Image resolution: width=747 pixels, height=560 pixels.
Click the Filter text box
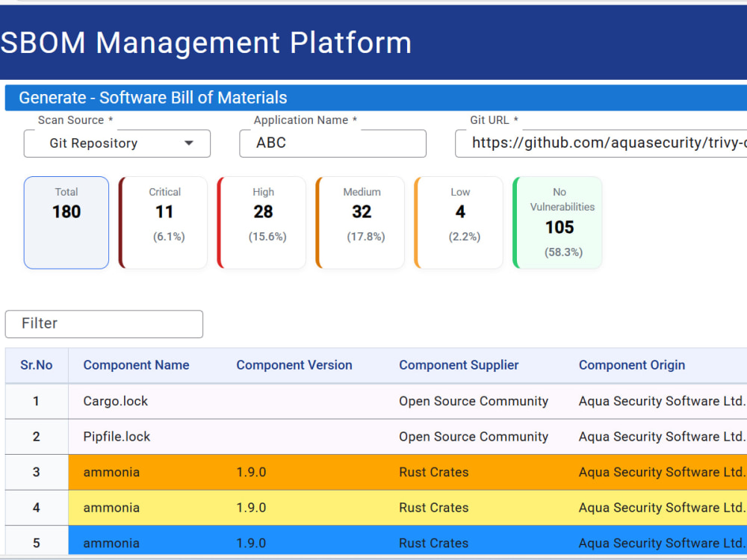pos(104,324)
